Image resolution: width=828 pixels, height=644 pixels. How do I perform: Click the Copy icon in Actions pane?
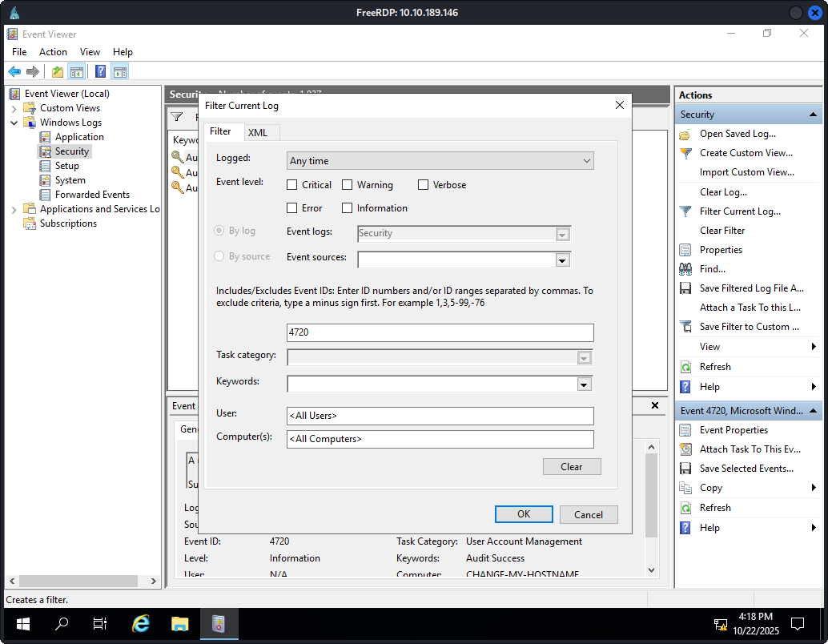tap(685, 488)
